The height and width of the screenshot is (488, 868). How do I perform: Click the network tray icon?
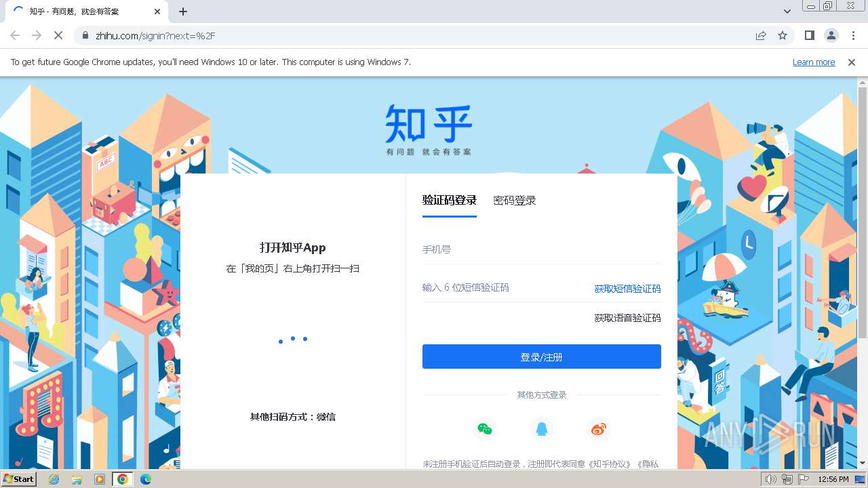tap(787, 479)
